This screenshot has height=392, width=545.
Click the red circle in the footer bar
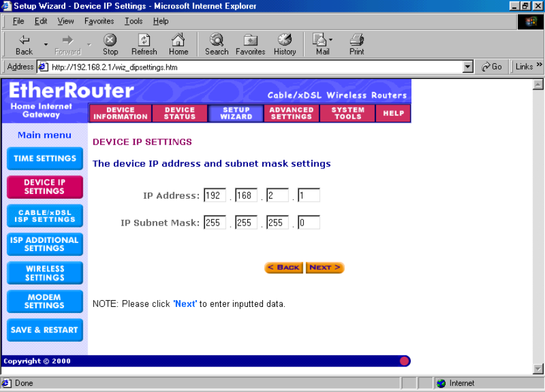point(404,361)
